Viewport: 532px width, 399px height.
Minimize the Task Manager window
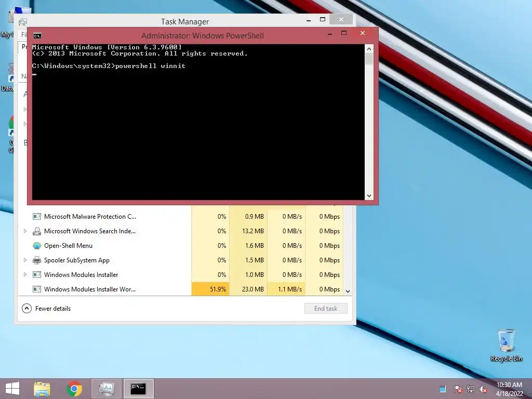(x=309, y=20)
